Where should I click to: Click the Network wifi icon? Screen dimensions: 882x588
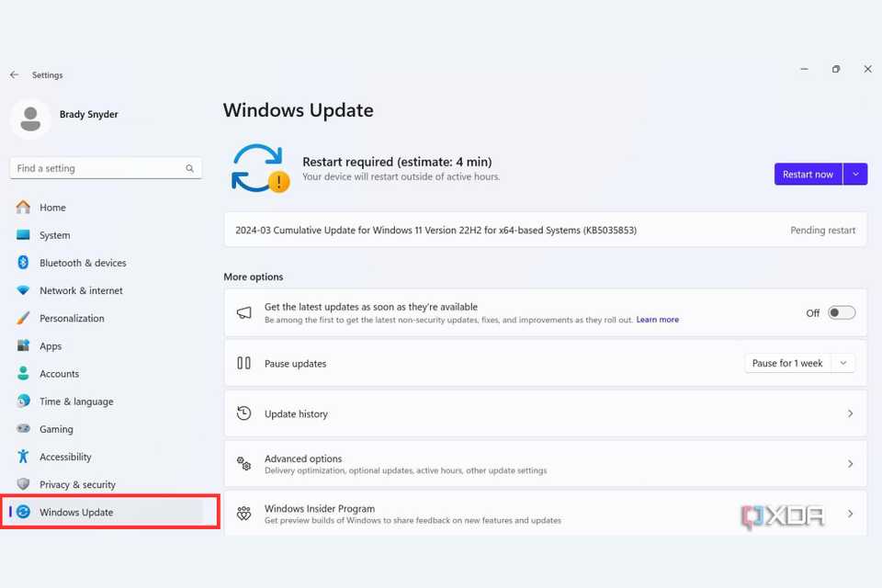tap(23, 290)
